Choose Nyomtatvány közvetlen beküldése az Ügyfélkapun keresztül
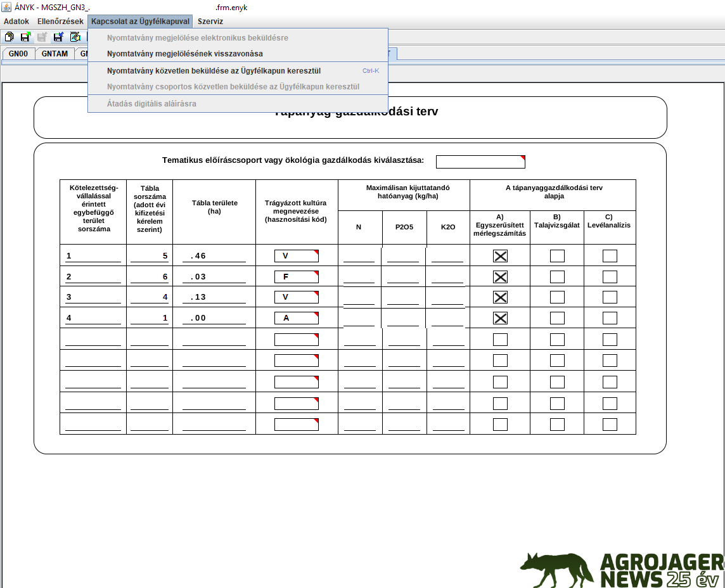Screen dimensions: 725x588 click(x=214, y=70)
